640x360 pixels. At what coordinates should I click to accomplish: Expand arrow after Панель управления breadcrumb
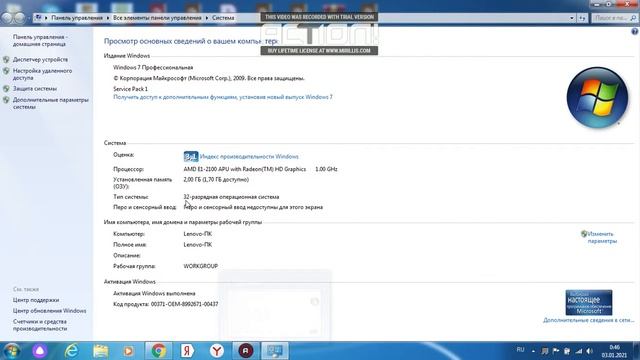click(x=108, y=18)
